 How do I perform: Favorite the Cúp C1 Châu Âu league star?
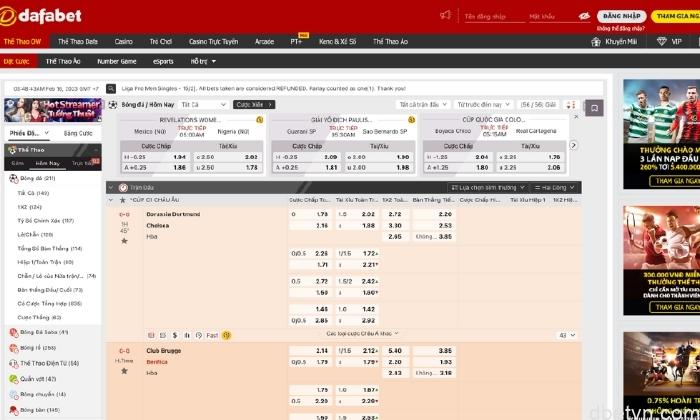(x=122, y=200)
